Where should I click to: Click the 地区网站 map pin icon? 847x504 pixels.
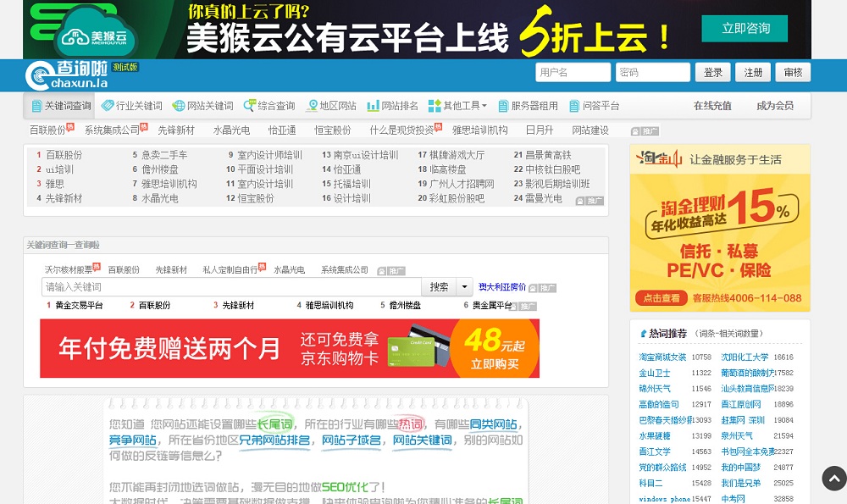point(313,106)
